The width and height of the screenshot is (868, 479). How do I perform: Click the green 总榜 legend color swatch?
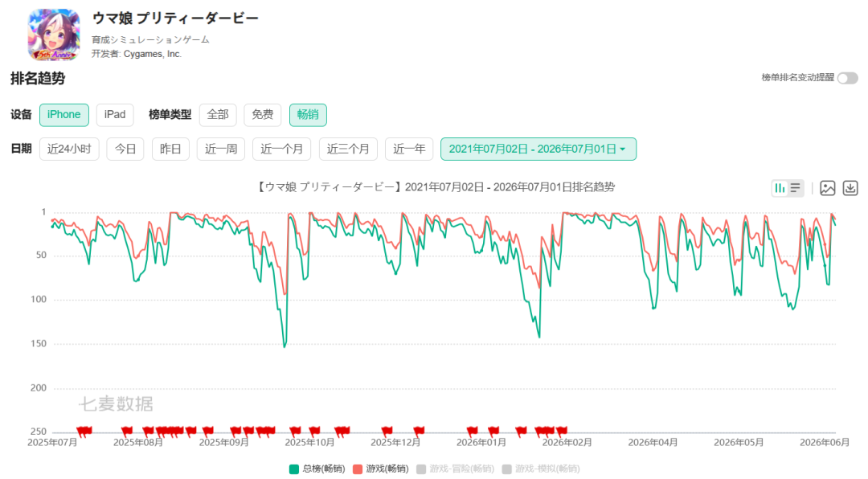tap(294, 469)
